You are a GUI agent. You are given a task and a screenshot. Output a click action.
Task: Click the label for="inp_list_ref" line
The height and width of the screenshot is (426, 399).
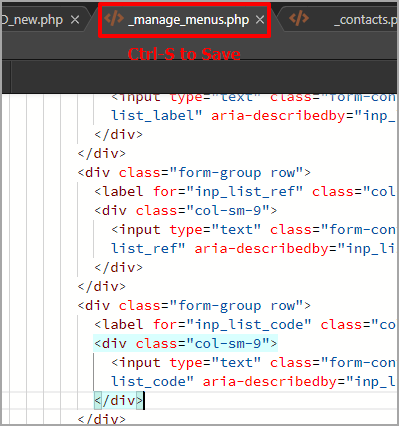coord(245,192)
